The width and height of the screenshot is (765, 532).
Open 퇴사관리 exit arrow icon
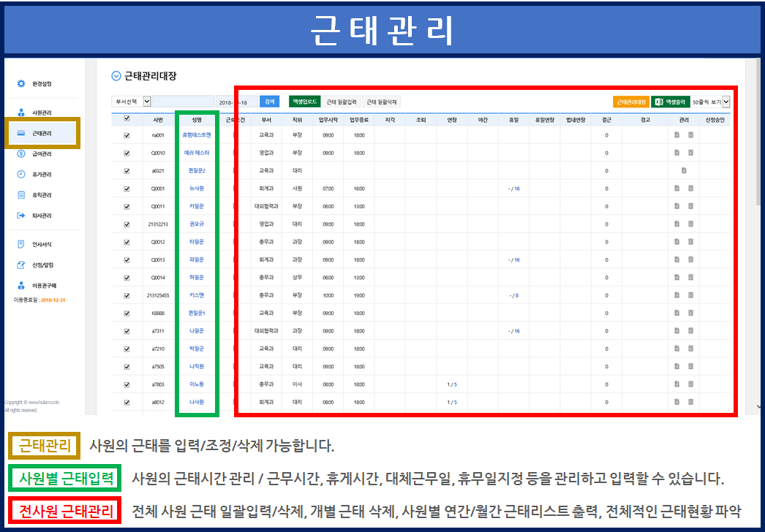[21, 216]
